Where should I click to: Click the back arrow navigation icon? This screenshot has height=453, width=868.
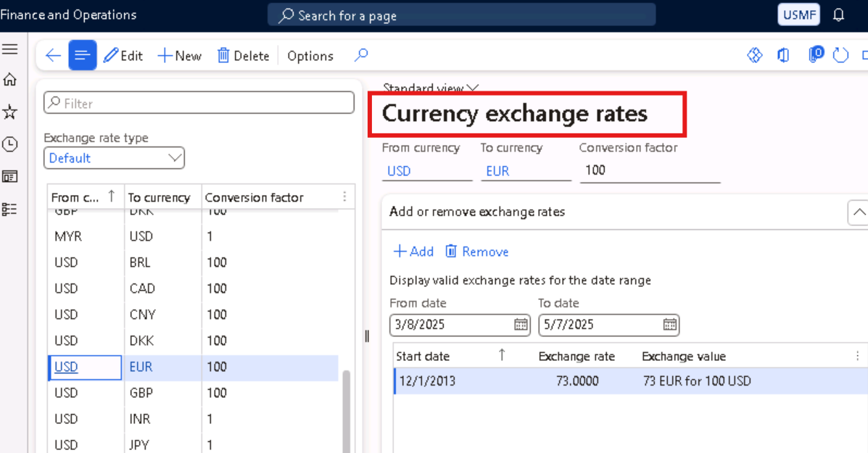(x=52, y=55)
